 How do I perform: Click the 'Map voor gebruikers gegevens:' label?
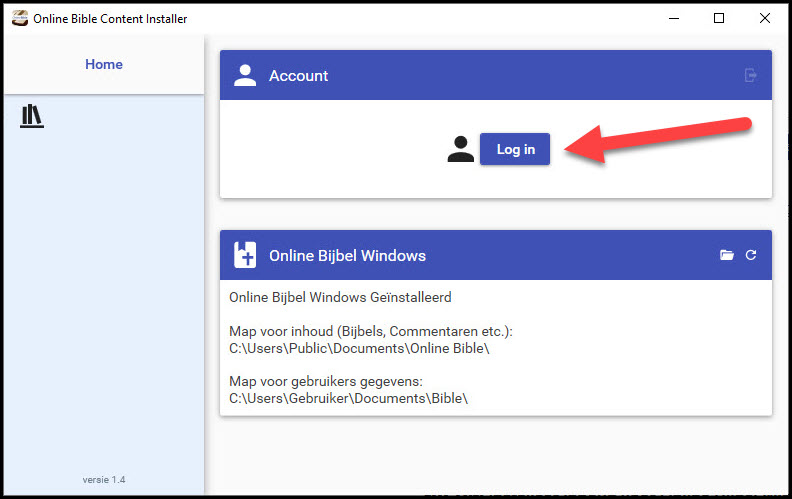[326, 381]
